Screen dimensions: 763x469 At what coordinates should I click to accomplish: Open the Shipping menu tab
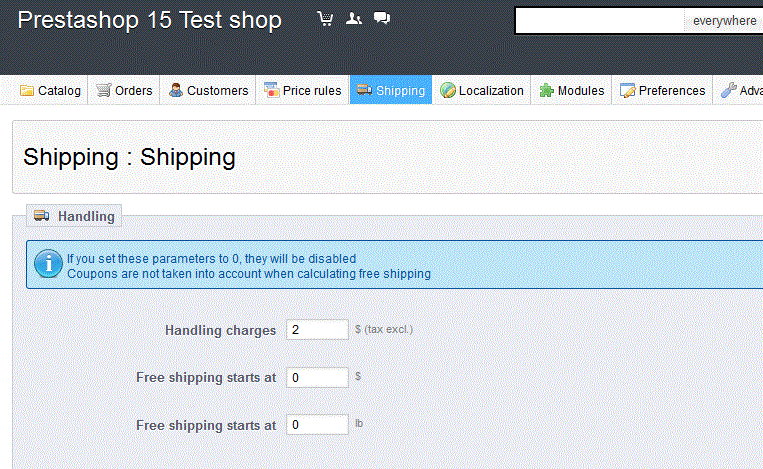click(x=391, y=91)
